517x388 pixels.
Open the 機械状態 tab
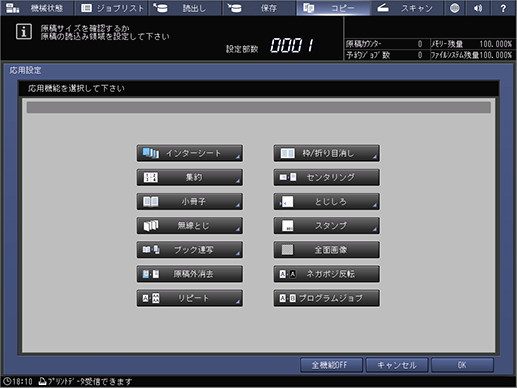(37, 8)
